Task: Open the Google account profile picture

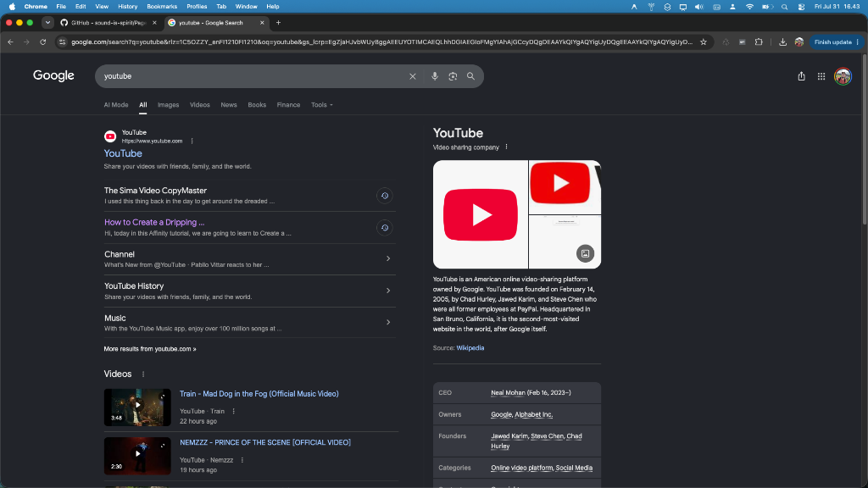Action: click(843, 76)
